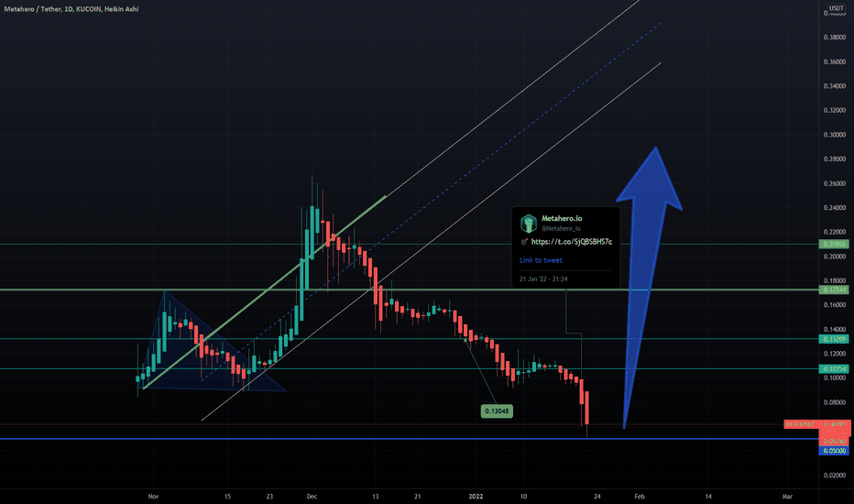This screenshot has height=504, width=854.
Task: Click the blue 0.05000 price label
Action: tap(835, 451)
